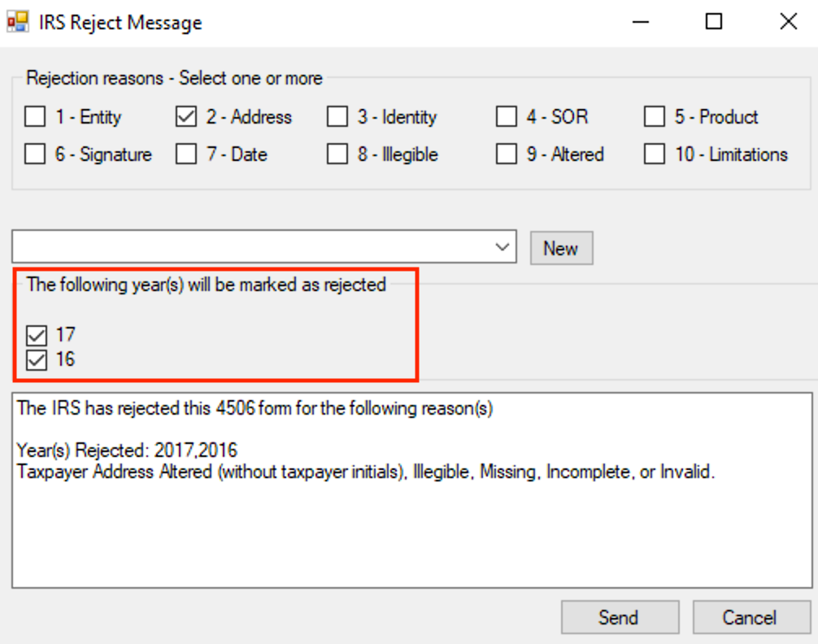Click 'The IRS has rejected this 4506 form' line
Viewport: 818px width, 644px height.
click(x=255, y=408)
